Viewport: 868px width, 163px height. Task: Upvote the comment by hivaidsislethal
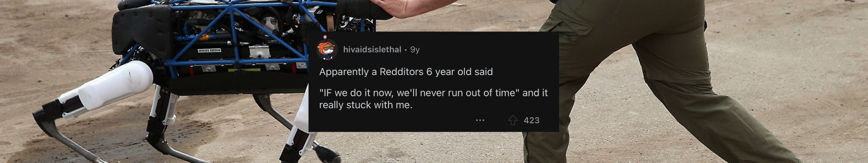point(513,120)
